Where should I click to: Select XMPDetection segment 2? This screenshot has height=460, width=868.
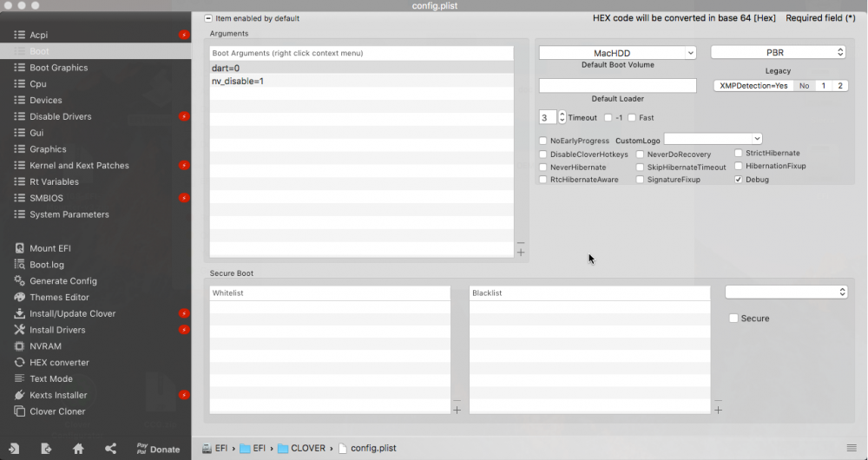point(839,86)
